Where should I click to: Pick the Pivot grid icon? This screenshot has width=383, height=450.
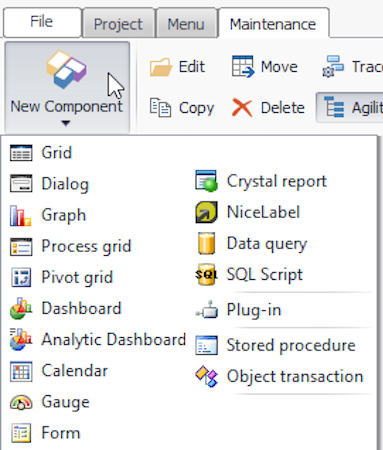(21, 277)
